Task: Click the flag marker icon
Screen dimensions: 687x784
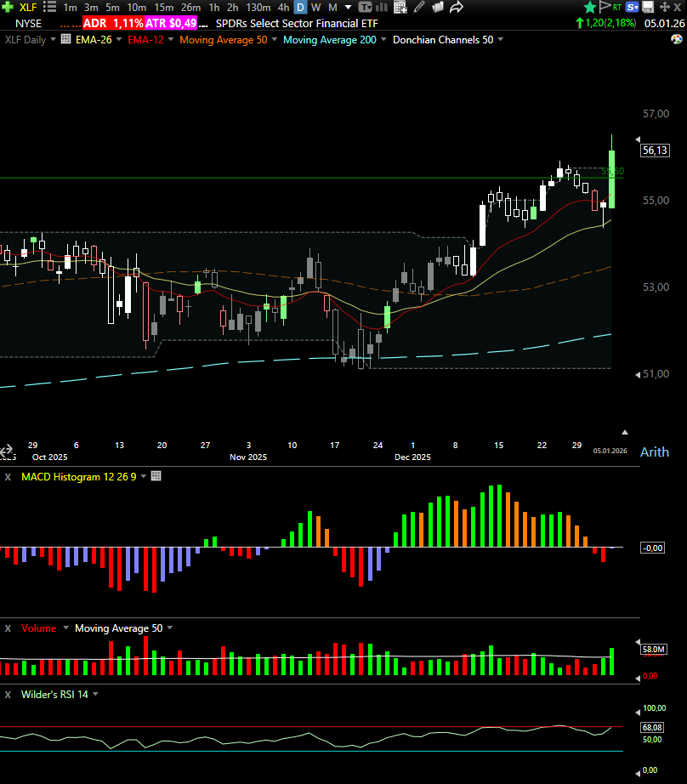Action: pyautogui.click(x=605, y=7)
